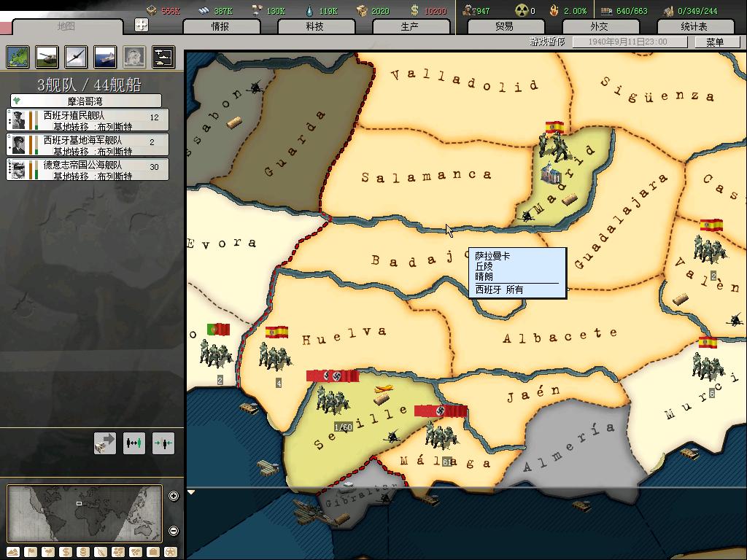Select the airplane air units filter icon
The height and width of the screenshot is (560, 747).
point(75,57)
